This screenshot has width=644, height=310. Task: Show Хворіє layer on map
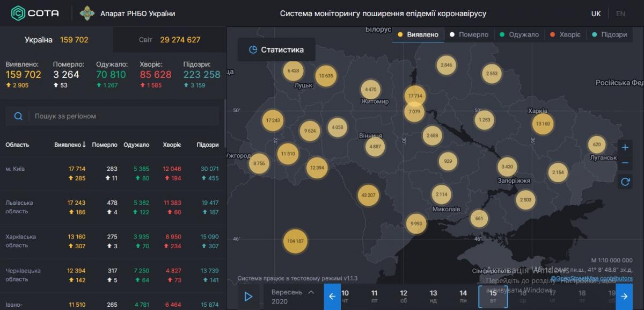[565, 34]
